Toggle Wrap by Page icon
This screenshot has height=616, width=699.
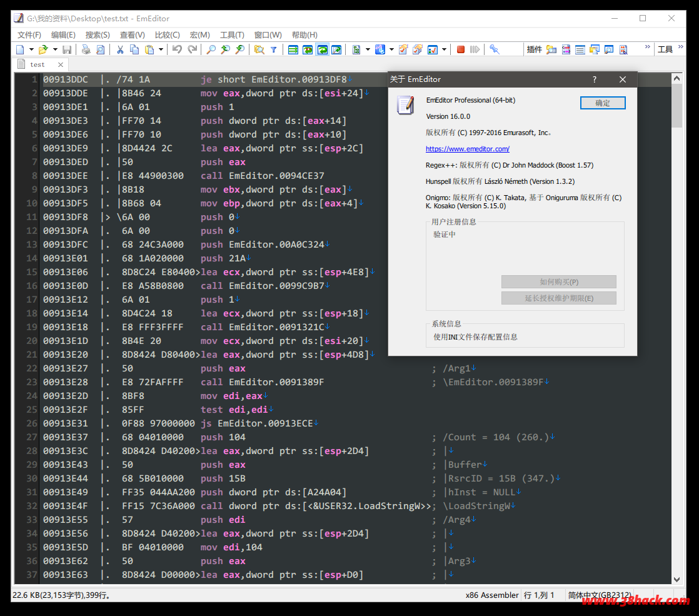click(x=336, y=49)
